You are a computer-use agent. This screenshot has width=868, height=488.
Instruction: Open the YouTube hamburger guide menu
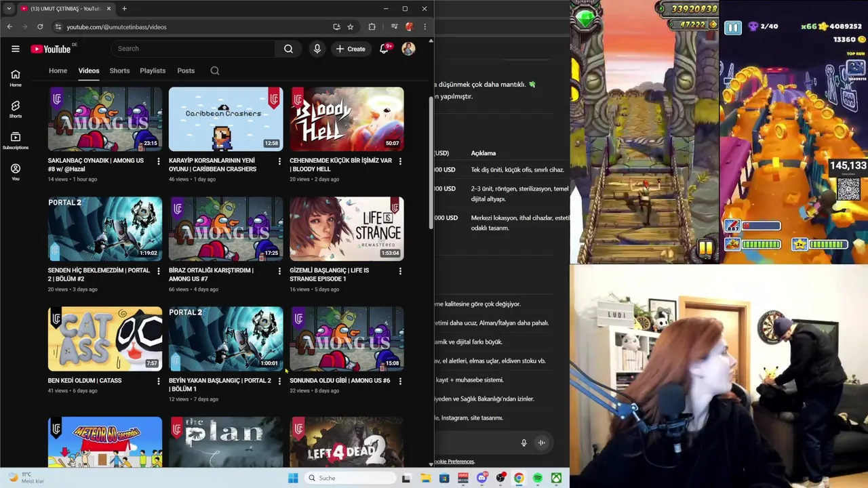pos(15,49)
